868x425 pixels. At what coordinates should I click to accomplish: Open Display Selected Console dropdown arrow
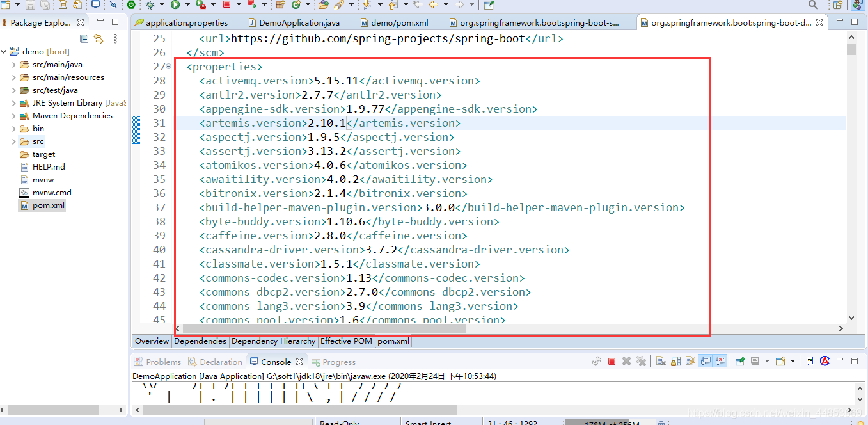point(767,361)
